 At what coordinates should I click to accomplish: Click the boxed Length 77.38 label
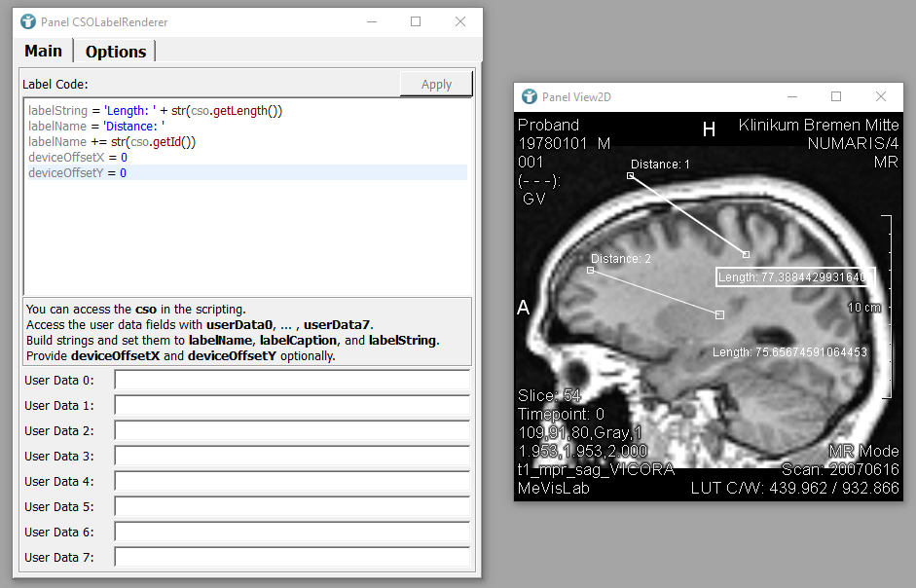[x=795, y=277]
